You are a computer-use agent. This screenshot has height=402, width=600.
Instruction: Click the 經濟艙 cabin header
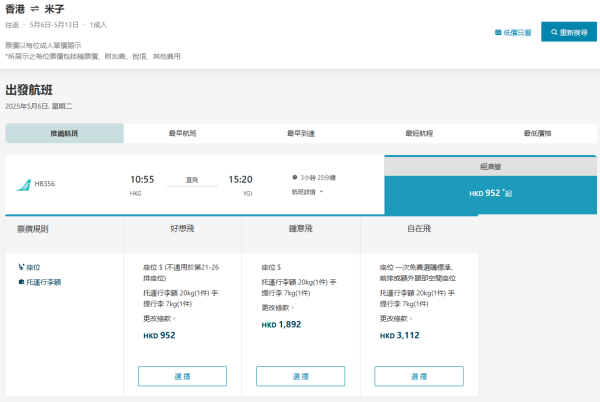pyautogui.click(x=491, y=166)
